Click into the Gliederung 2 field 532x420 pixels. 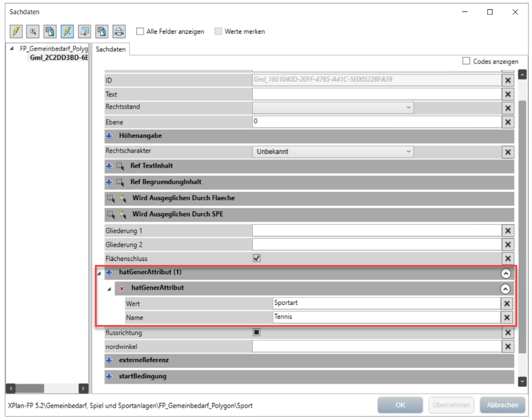coord(376,244)
